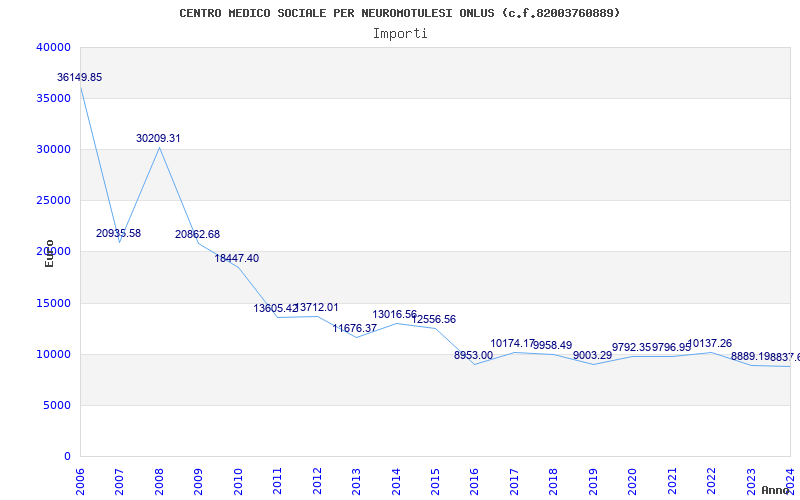The height and width of the screenshot is (500, 800).
Task: Click the 20935.58 data point label
Action: (x=118, y=233)
